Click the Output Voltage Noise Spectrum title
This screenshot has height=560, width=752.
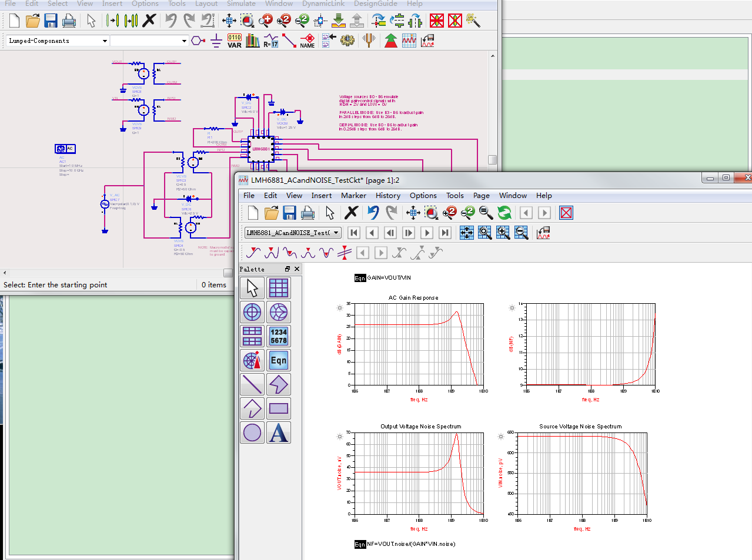(x=421, y=427)
